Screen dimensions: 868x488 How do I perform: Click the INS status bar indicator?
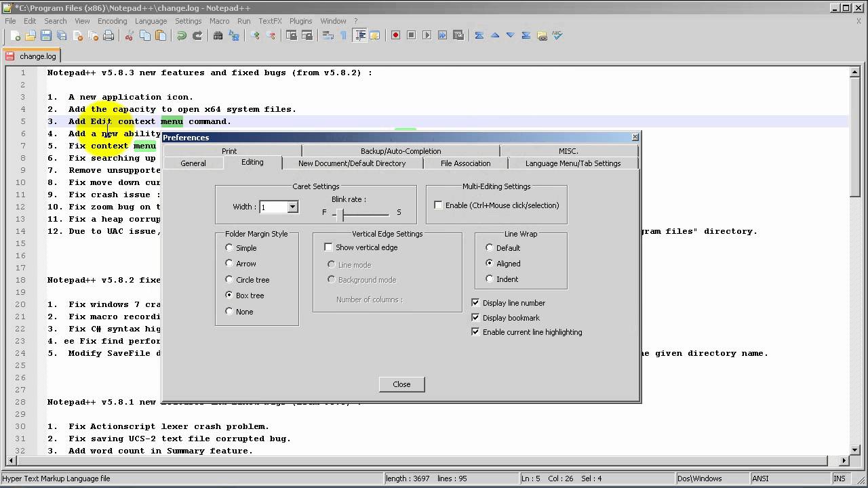(x=840, y=479)
